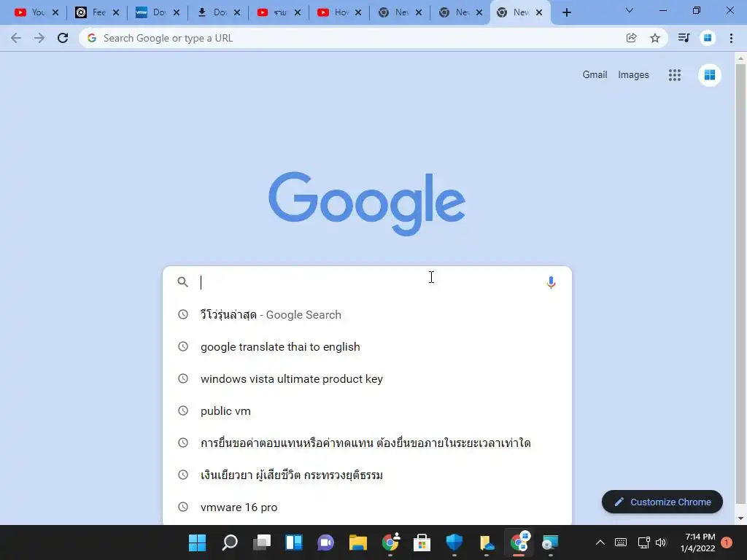Screen dimensions: 747x560
Task: Click the Google logo
Action: (x=367, y=203)
